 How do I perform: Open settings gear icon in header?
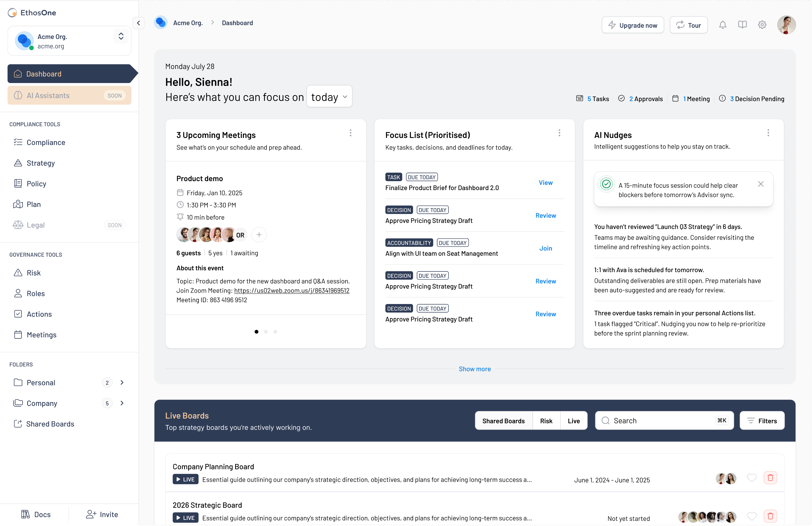tap(762, 25)
